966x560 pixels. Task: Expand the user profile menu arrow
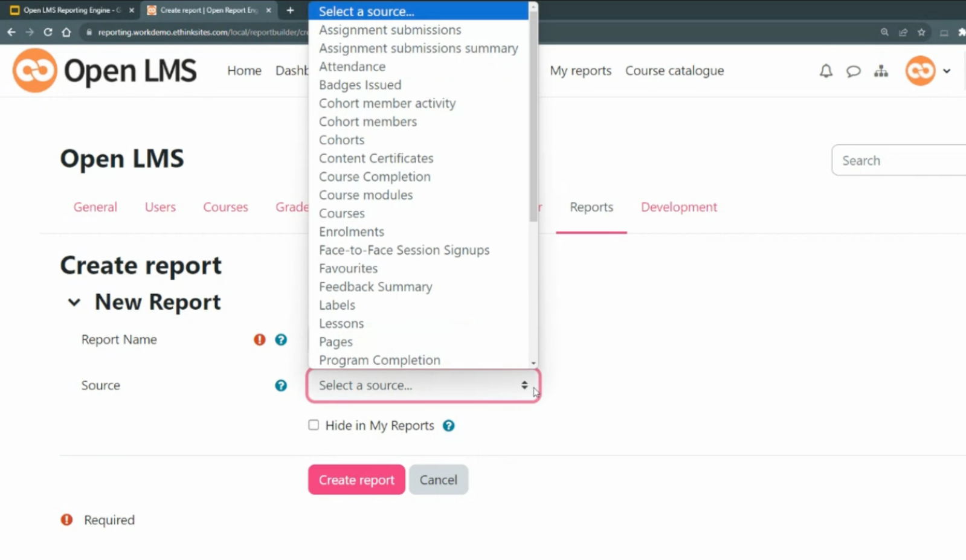947,71
